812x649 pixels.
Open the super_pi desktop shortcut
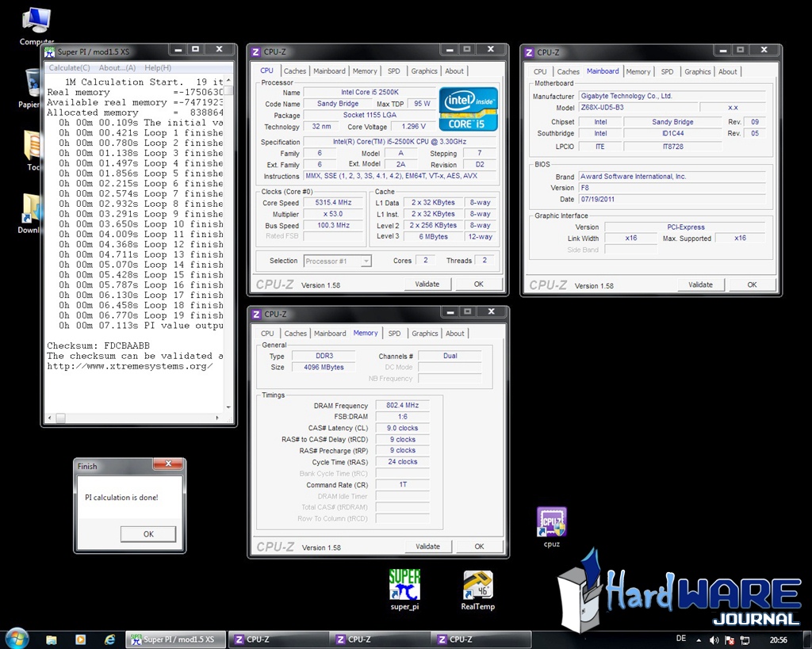pos(404,585)
